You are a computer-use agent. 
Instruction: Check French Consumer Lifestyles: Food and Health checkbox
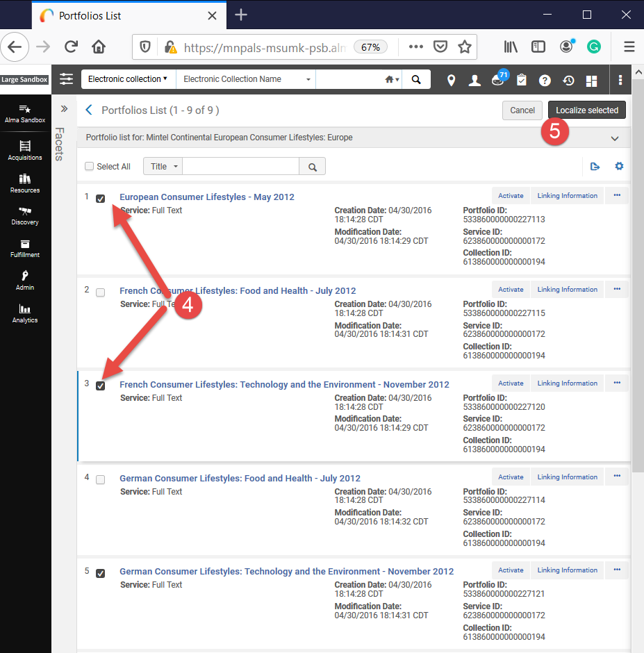click(101, 292)
